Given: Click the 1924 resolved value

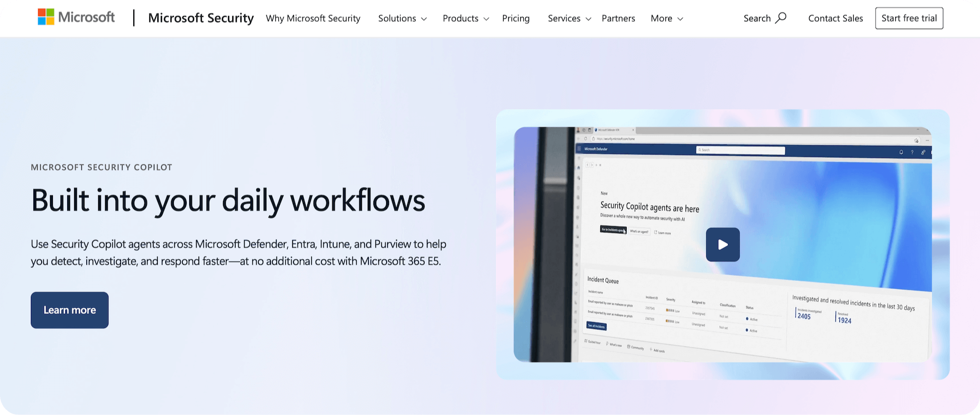Looking at the screenshot, I should 844,320.
